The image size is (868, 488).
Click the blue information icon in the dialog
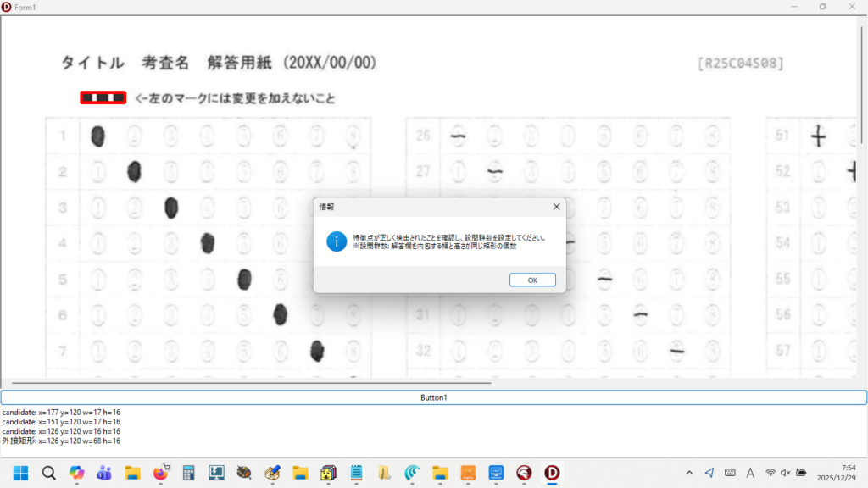click(x=337, y=241)
